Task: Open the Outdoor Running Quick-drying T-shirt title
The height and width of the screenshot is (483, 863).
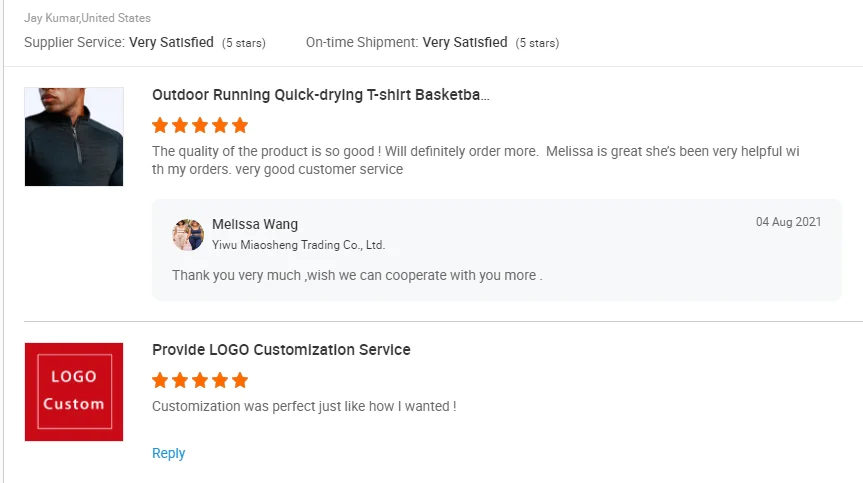Action: (x=320, y=95)
